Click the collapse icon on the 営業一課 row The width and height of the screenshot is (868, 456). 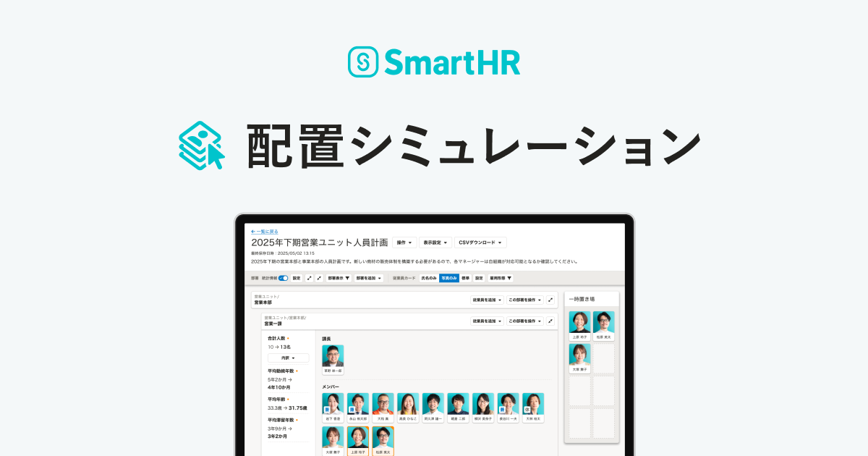coord(550,321)
